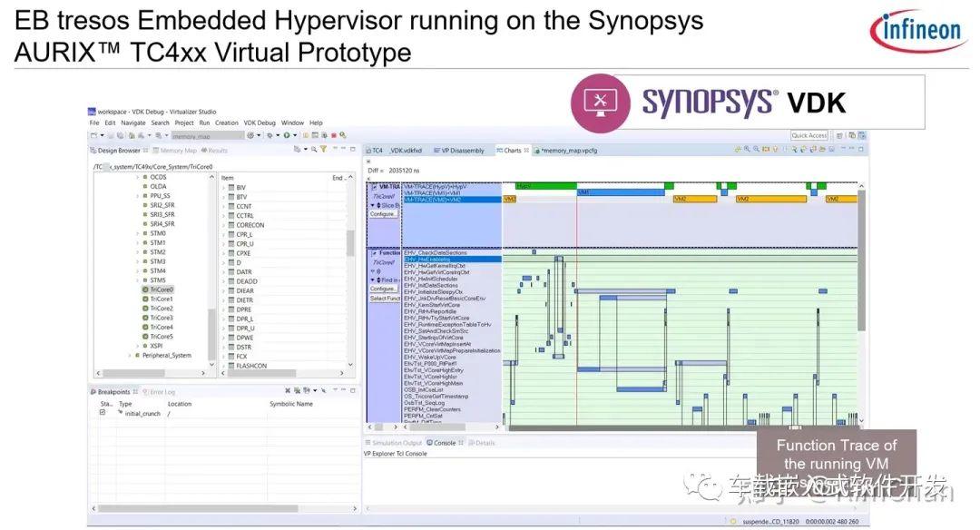
Task: Click the filter funnel icon in Design Browser
Action: click(x=323, y=150)
